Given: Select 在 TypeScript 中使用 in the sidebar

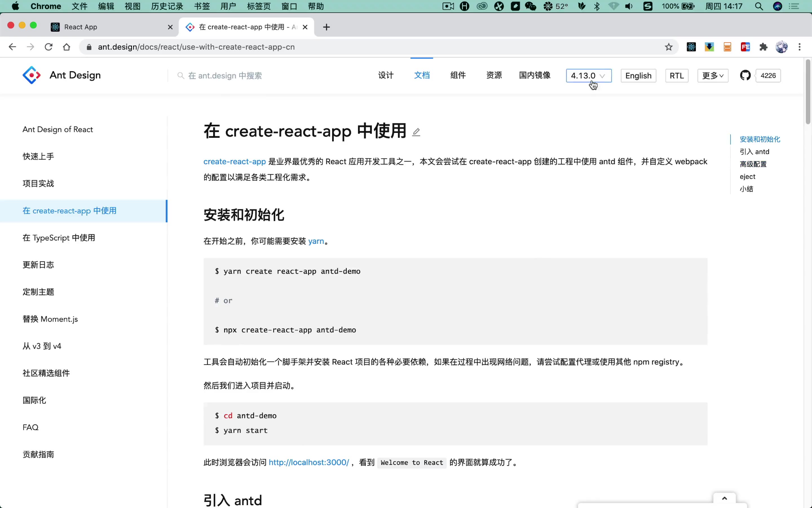Looking at the screenshot, I should point(59,238).
